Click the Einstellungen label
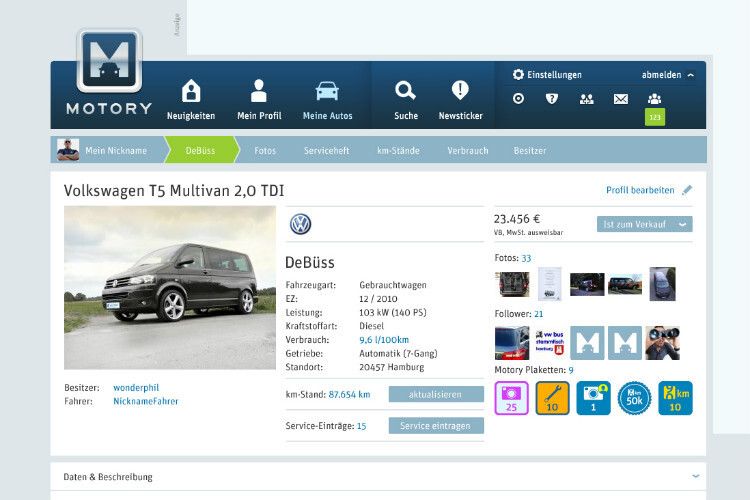Screen dimensions: 750x500 (x=554, y=75)
